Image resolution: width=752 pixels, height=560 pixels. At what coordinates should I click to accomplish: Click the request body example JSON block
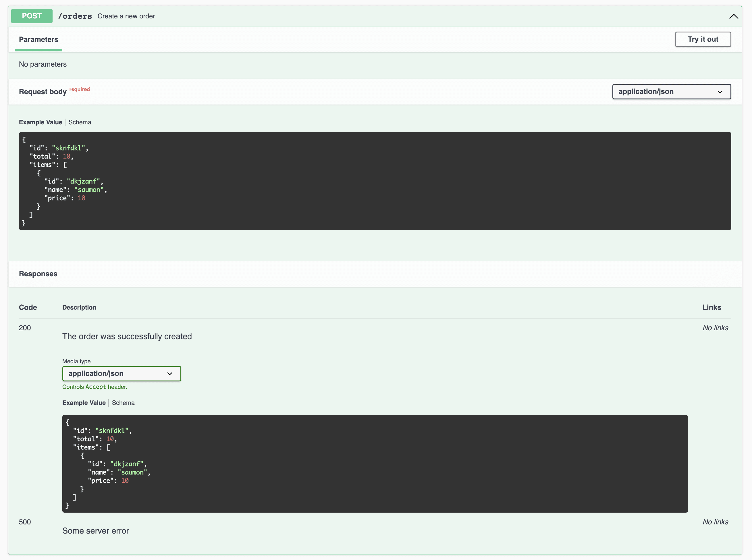[x=375, y=181]
